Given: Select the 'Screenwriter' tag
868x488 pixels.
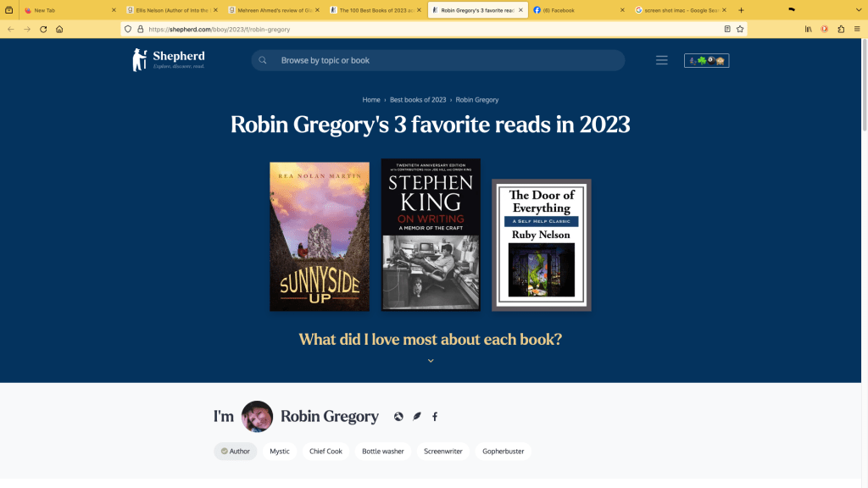Looking at the screenshot, I should pos(442,452).
